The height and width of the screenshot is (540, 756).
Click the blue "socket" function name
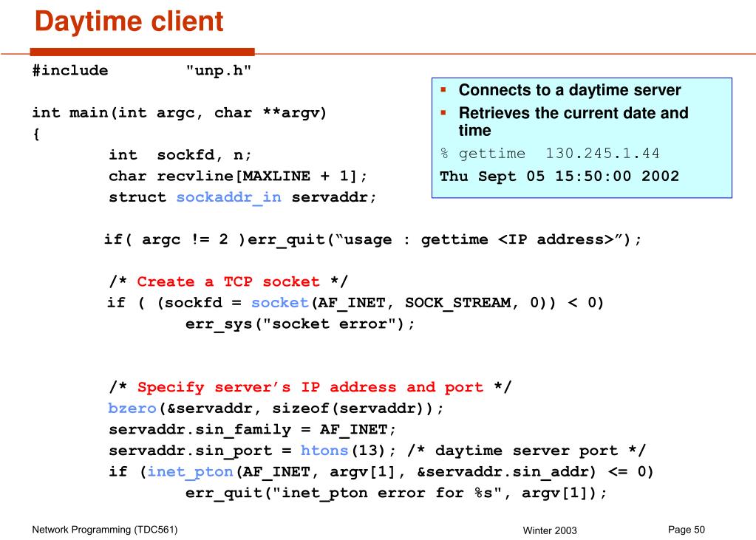(x=279, y=303)
